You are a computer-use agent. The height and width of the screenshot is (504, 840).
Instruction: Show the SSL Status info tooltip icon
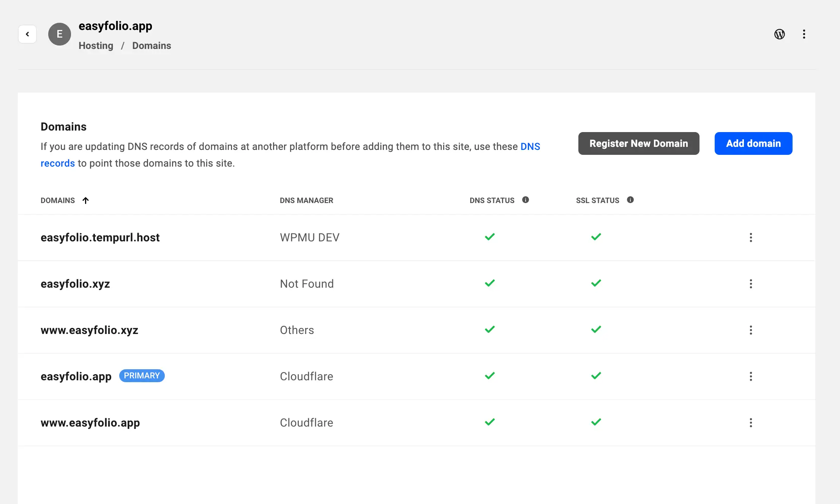(x=630, y=200)
